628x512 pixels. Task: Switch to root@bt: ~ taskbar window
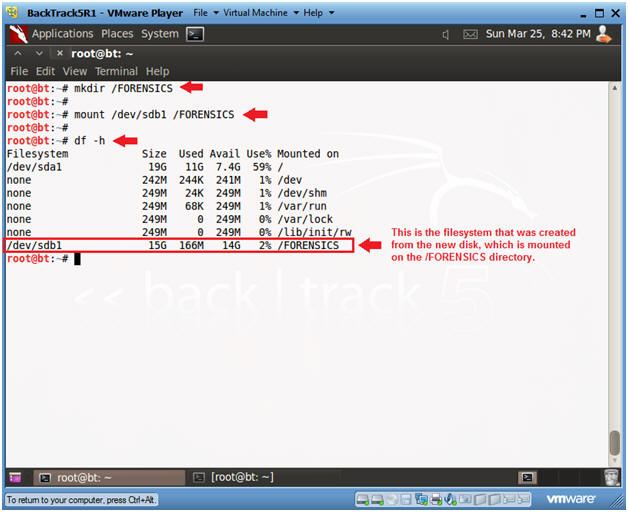point(109,478)
